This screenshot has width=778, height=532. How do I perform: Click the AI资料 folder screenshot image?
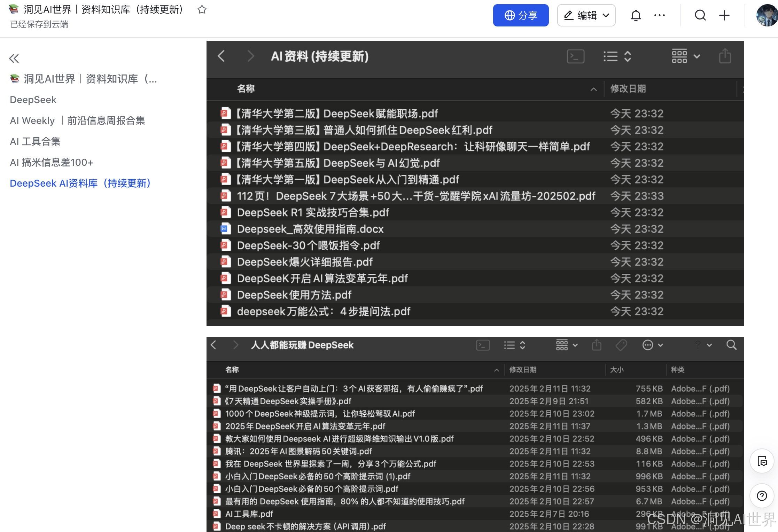point(475,183)
